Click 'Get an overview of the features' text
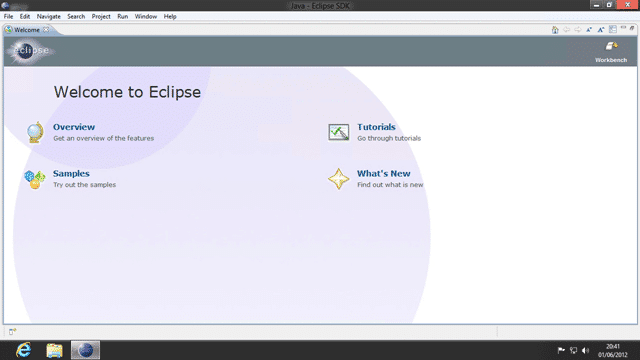640x360 pixels. tap(104, 138)
